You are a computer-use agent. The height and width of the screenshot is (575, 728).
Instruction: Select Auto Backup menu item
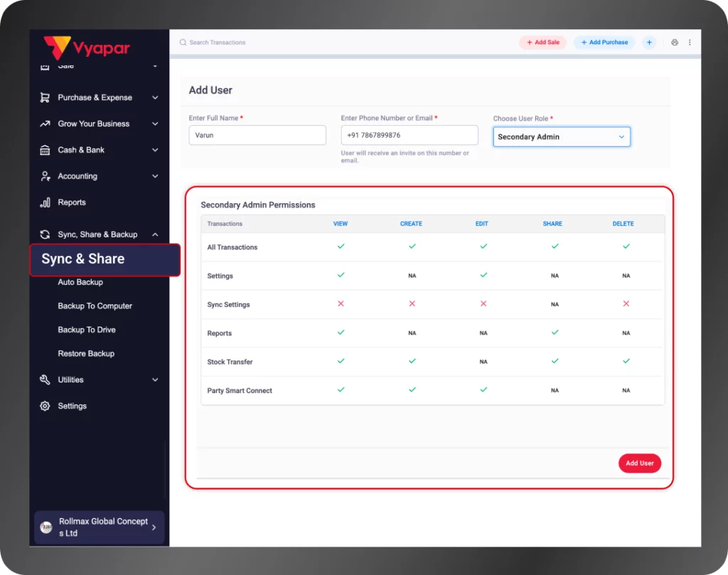(x=80, y=282)
